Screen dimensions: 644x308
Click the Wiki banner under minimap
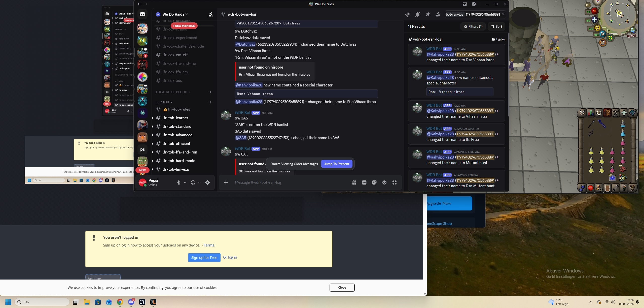tap(632, 36)
